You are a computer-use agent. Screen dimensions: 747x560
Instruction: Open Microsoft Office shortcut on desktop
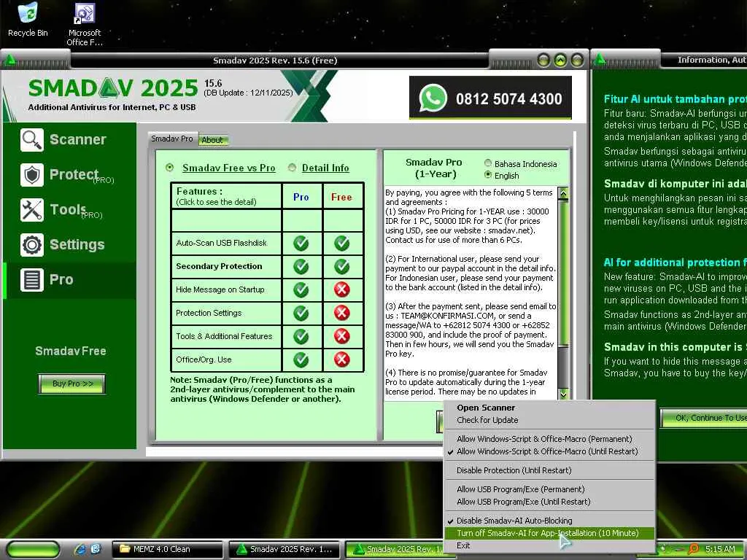(85, 25)
